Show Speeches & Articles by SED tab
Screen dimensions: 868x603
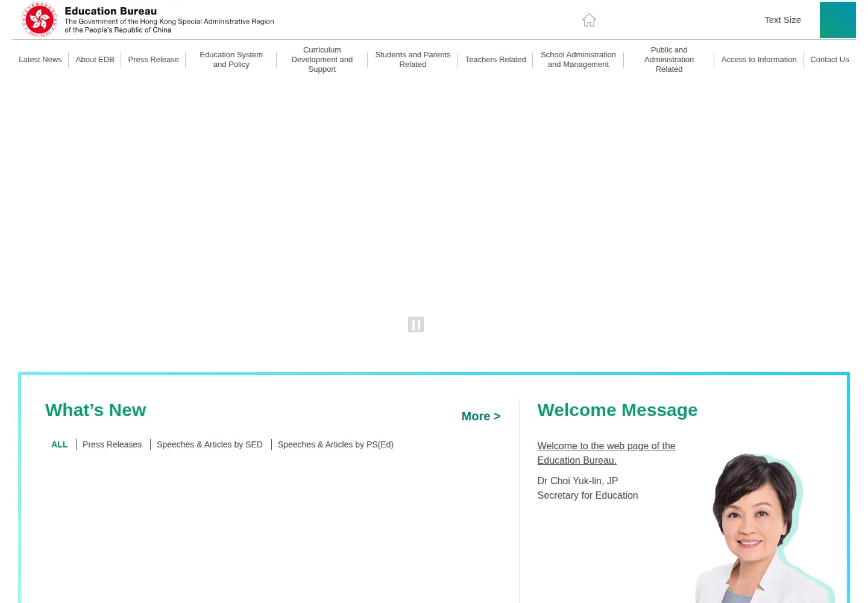click(210, 444)
